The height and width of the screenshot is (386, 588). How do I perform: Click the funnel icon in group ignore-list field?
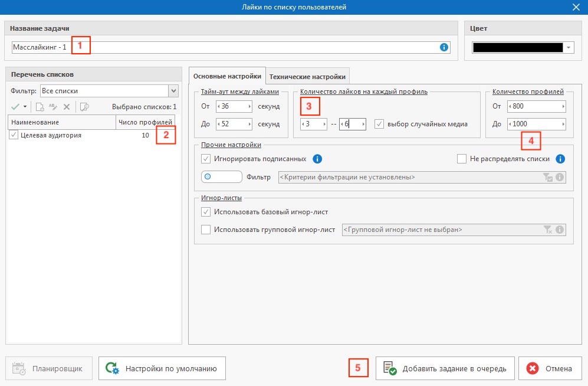pyautogui.click(x=548, y=230)
